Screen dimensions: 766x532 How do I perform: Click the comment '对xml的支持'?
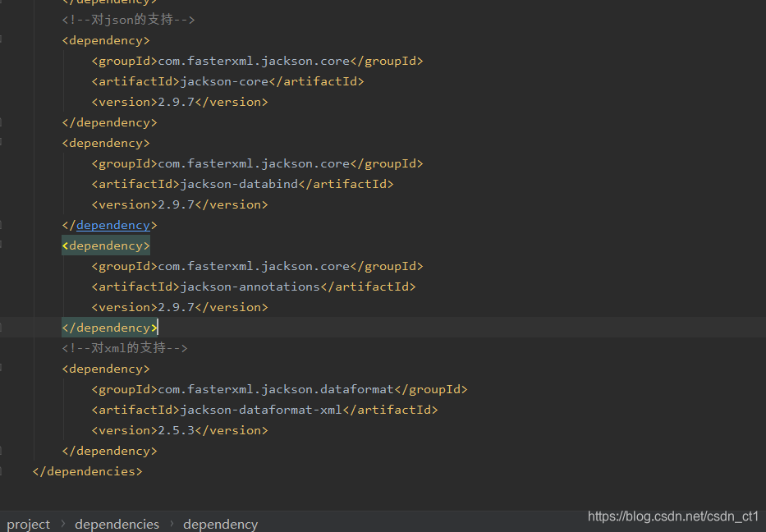coord(125,348)
